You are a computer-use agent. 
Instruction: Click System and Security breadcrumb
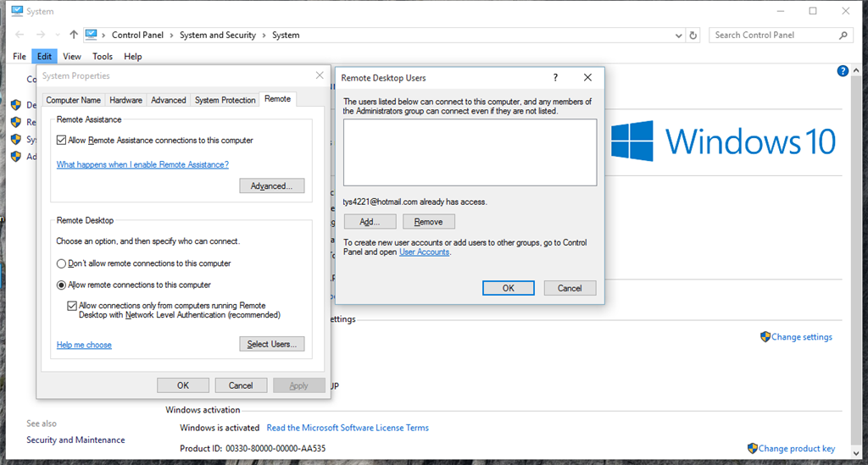218,35
